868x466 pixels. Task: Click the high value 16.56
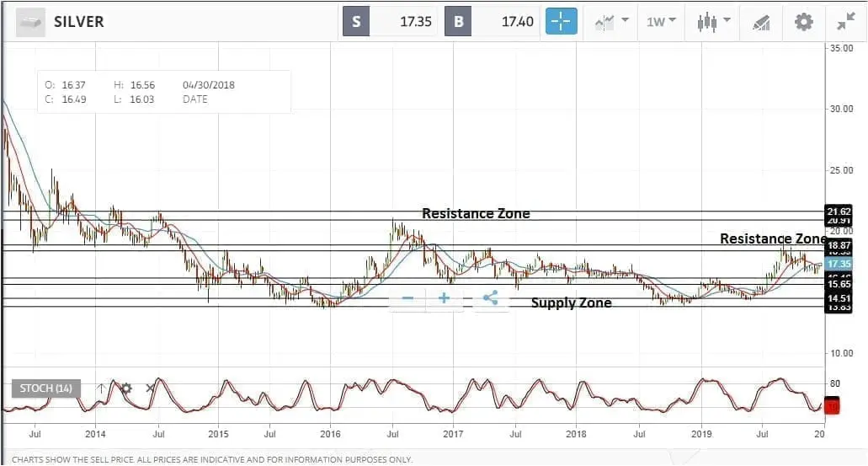click(x=142, y=85)
